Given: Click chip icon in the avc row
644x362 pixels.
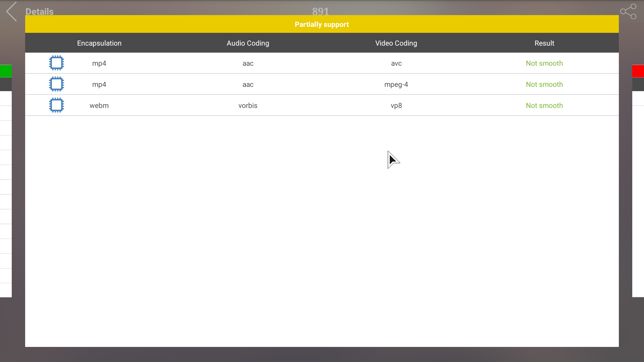Looking at the screenshot, I should 56,63.
